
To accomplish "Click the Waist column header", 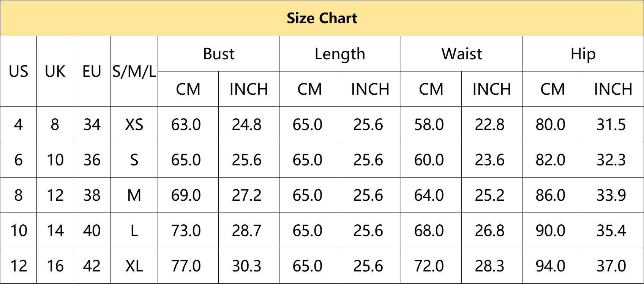I will click(x=462, y=54).
